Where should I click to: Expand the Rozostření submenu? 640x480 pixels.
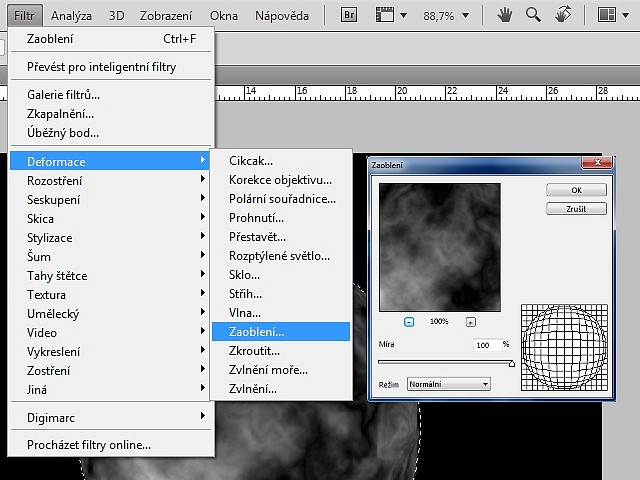pos(110,180)
